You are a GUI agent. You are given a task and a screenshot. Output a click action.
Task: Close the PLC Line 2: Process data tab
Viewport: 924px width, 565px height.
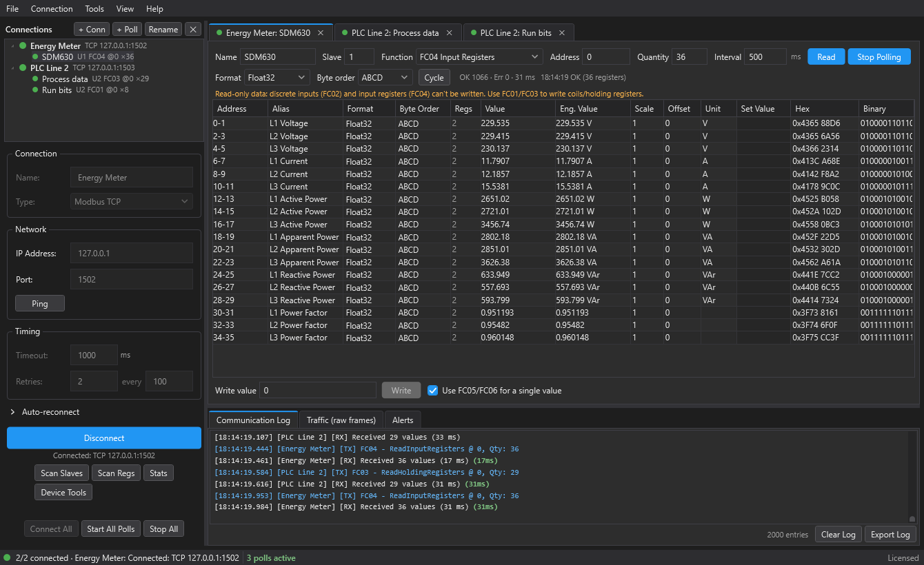[x=450, y=33]
